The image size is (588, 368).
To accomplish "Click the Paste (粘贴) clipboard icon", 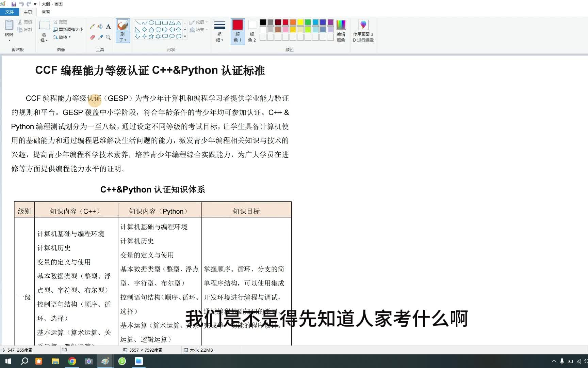I will (9, 25).
